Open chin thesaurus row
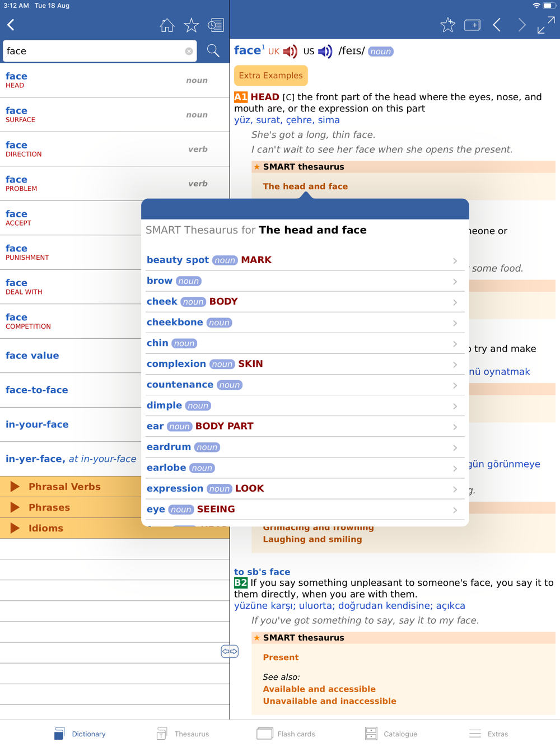The image size is (560, 747). 305,343
